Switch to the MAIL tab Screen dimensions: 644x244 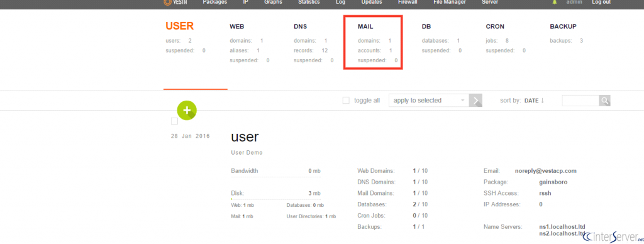(x=365, y=26)
